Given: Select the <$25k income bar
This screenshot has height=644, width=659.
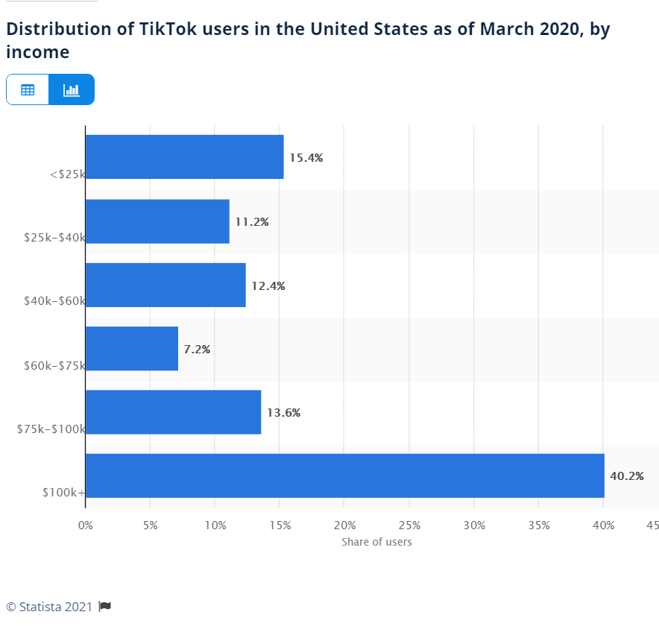Looking at the screenshot, I should coord(184,157).
